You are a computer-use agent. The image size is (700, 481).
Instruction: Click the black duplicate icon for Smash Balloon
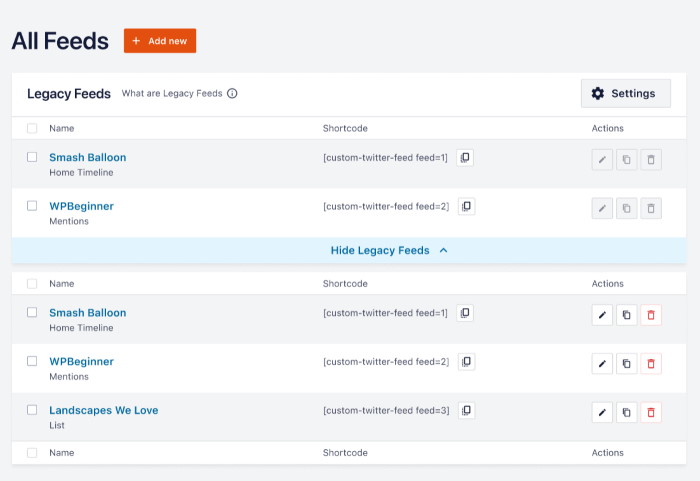tap(627, 315)
